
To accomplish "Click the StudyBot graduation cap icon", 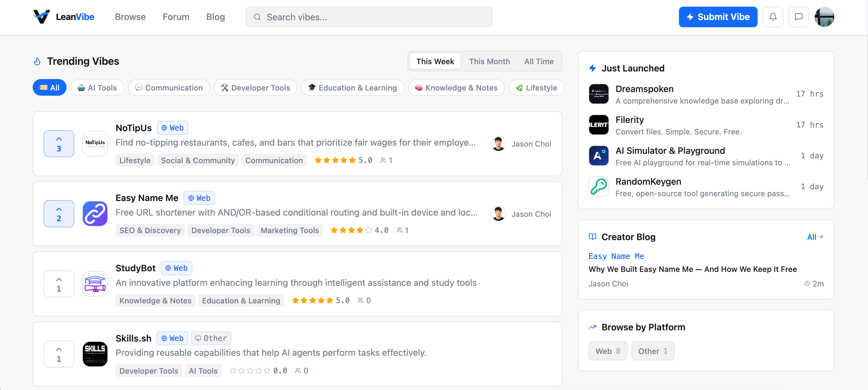I will pos(95,284).
